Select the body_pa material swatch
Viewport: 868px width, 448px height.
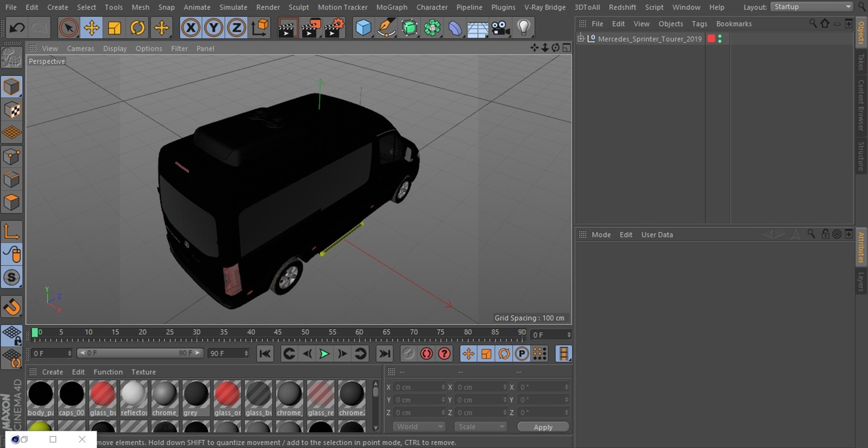pyautogui.click(x=41, y=398)
